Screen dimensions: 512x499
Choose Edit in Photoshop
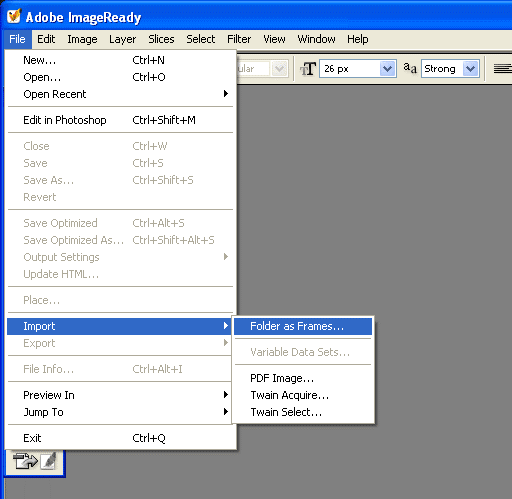click(120, 120)
